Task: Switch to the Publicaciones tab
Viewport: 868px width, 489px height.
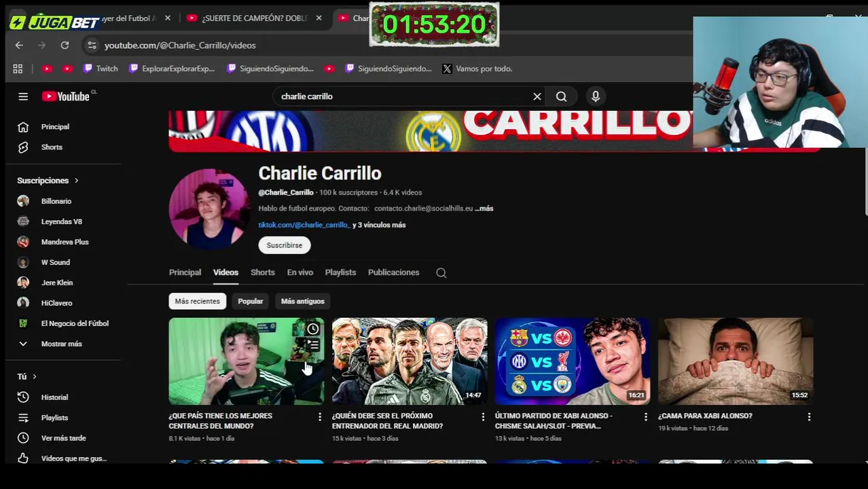Action: click(394, 272)
